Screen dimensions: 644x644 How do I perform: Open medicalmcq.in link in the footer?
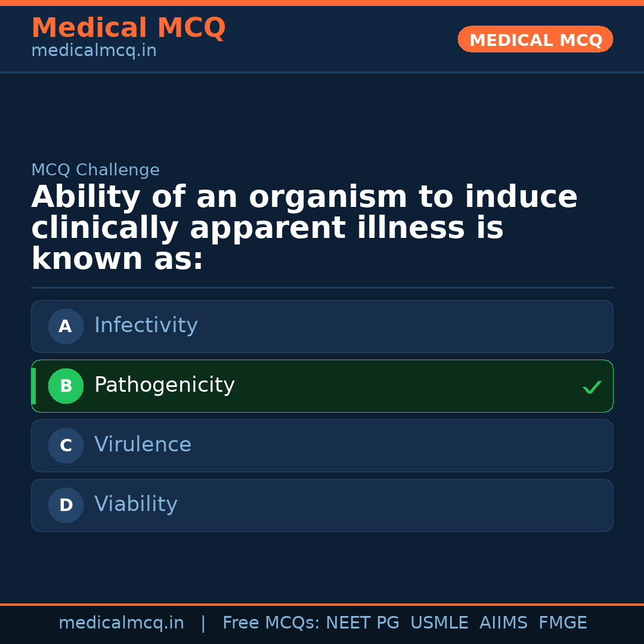click(121, 623)
